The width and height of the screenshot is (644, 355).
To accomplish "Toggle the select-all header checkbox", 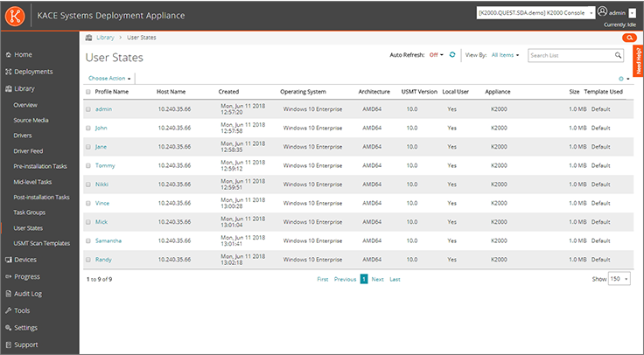I will 87,92.
